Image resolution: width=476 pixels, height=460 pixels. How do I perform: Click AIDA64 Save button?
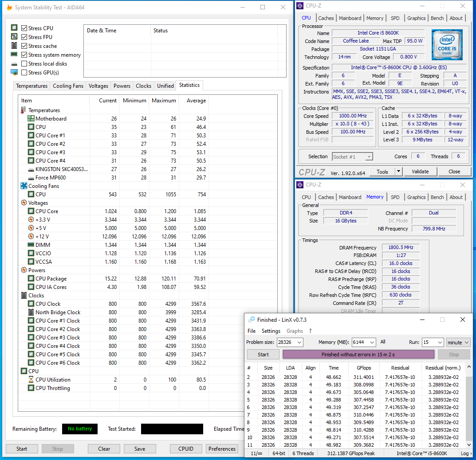coord(140,449)
